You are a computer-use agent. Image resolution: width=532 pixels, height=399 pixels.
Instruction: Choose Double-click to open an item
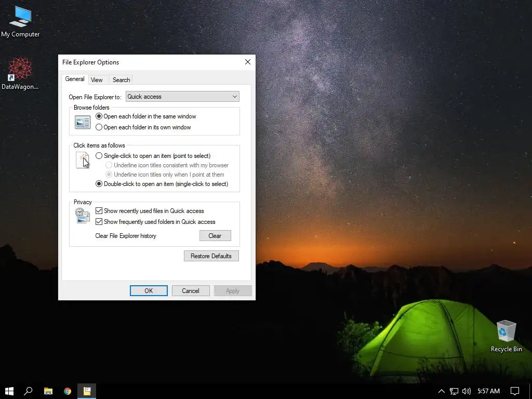click(162, 184)
